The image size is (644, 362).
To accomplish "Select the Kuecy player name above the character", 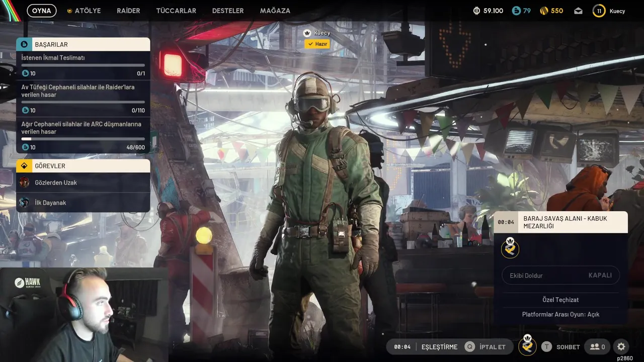I will 323,33.
